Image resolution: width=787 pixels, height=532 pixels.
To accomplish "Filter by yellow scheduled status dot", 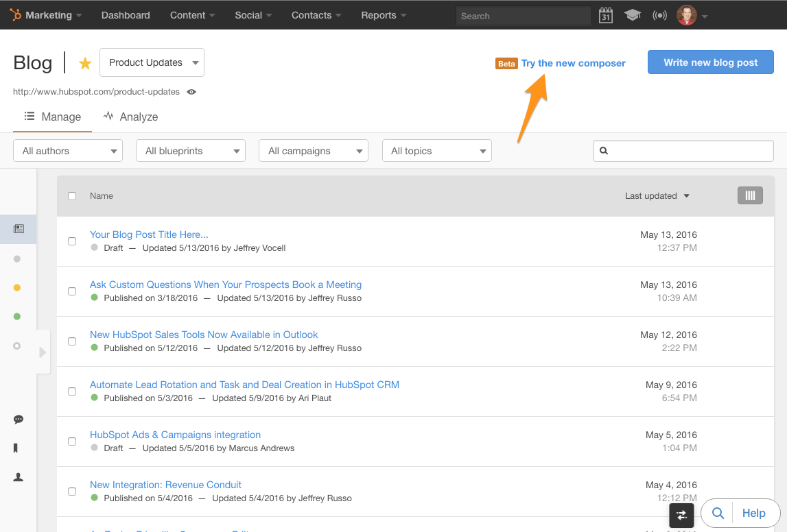I will pyautogui.click(x=17, y=288).
